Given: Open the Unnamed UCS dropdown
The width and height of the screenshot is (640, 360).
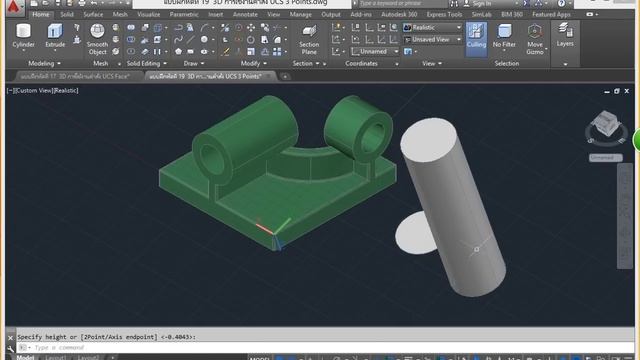Looking at the screenshot, I should tap(375, 51).
